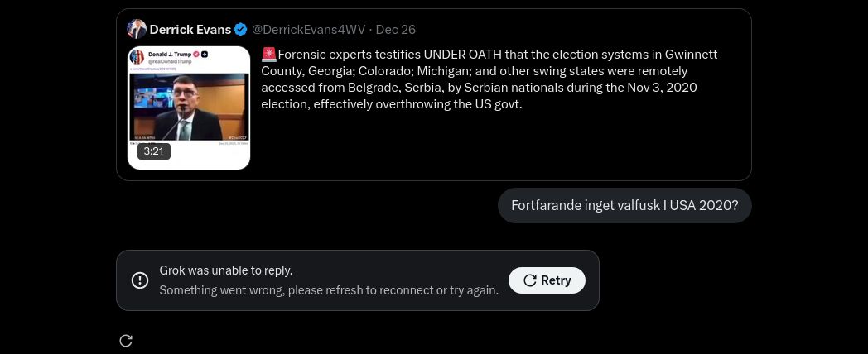Screen dimensions: 868x354
Task: Click the pink badge beside Donald J. Trump
Action: pos(197,54)
